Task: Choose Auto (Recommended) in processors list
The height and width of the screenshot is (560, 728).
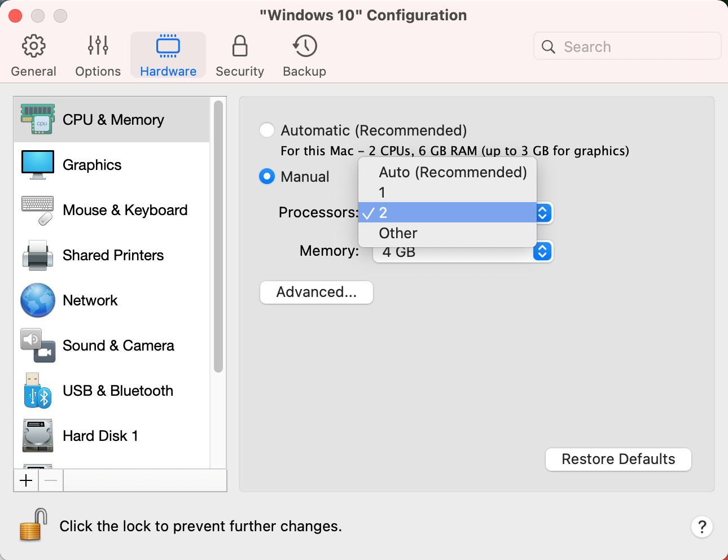Action: pos(452,172)
